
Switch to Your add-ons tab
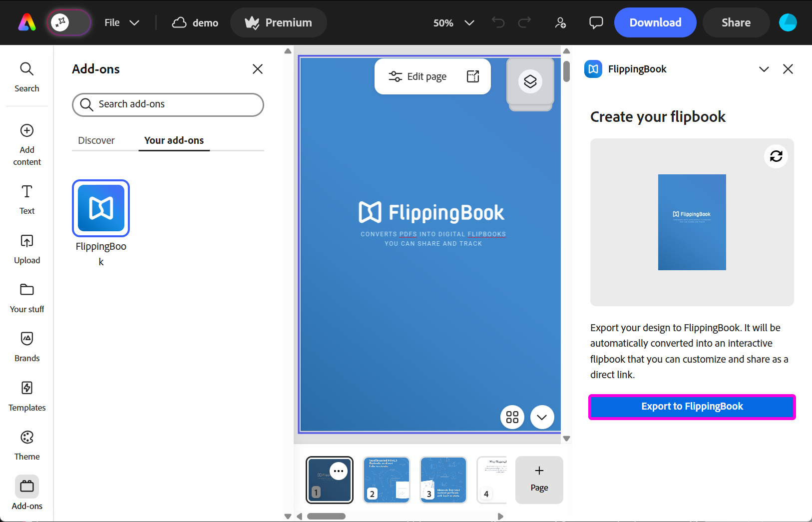(174, 140)
